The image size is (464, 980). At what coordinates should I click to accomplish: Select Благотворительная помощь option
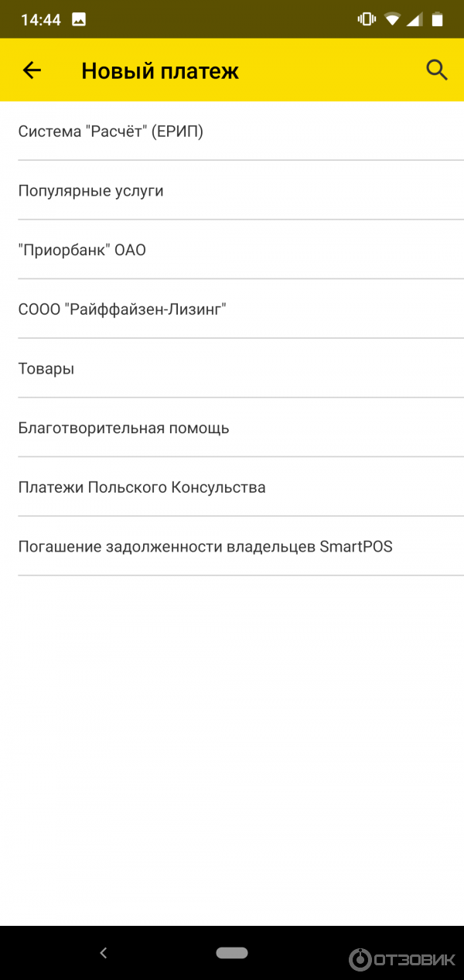pyautogui.click(x=124, y=428)
